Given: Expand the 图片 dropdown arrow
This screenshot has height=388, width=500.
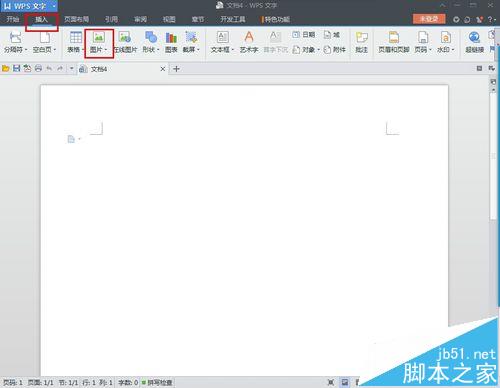Looking at the screenshot, I should 106,50.
